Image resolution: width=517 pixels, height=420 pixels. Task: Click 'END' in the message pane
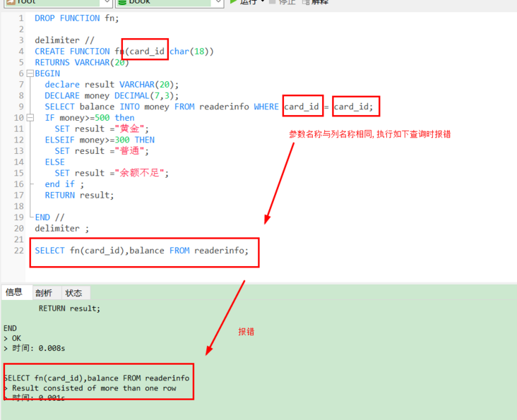(x=10, y=328)
